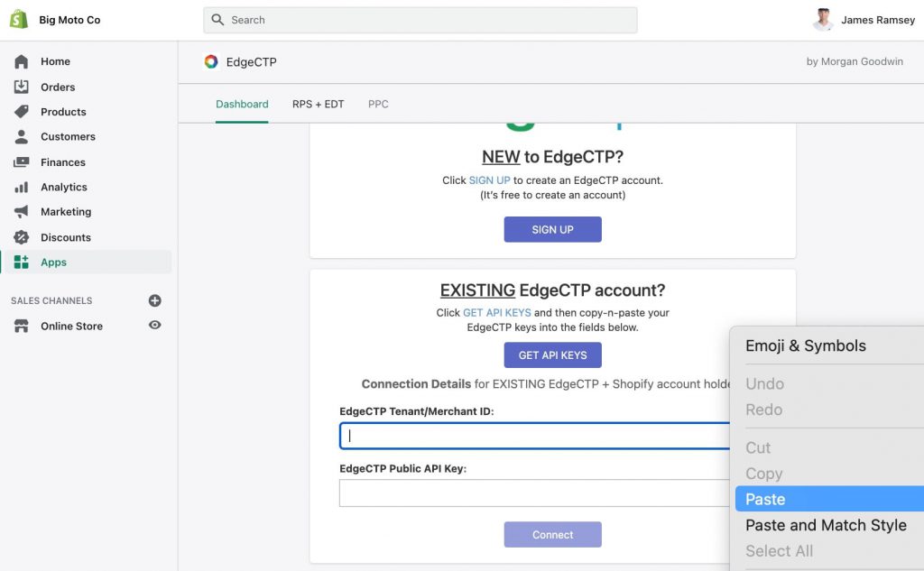Click the Online Store storefront icon
924x571 pixels.
(x=22, y=326)
